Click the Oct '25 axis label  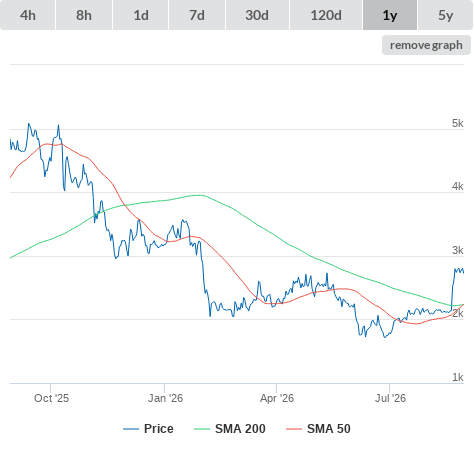(x=51, y=398)
